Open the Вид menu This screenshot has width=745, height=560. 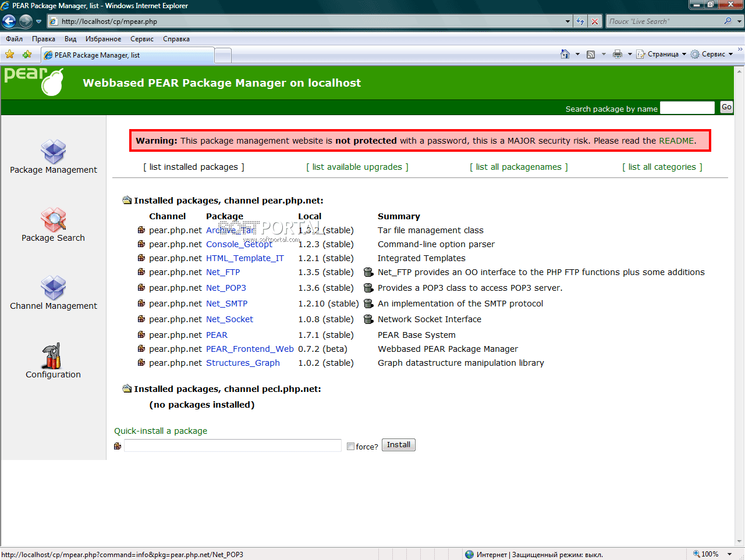point(70,39)
